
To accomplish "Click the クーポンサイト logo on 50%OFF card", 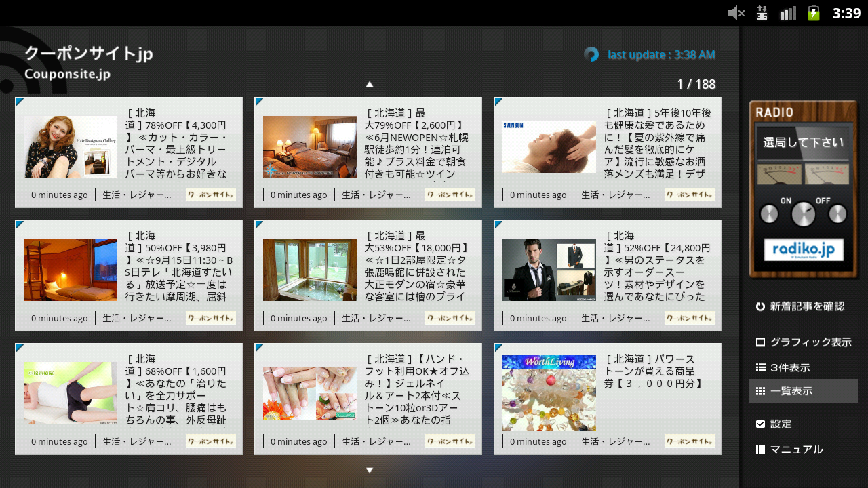I will 211,318.
